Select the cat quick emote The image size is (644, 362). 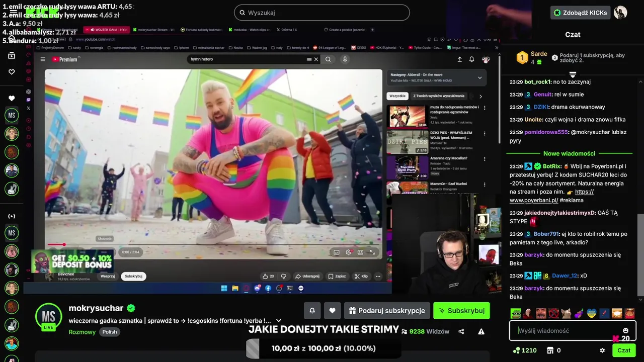(566, 314)
